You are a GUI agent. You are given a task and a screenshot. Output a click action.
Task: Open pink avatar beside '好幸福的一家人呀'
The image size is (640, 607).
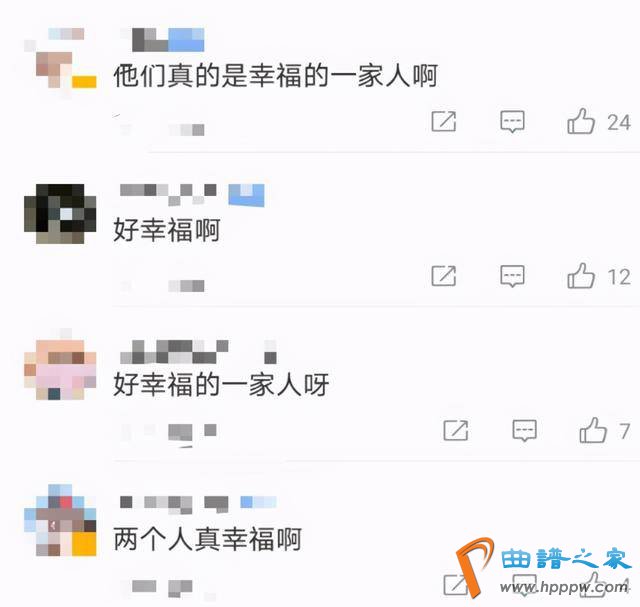pos(60,369)
